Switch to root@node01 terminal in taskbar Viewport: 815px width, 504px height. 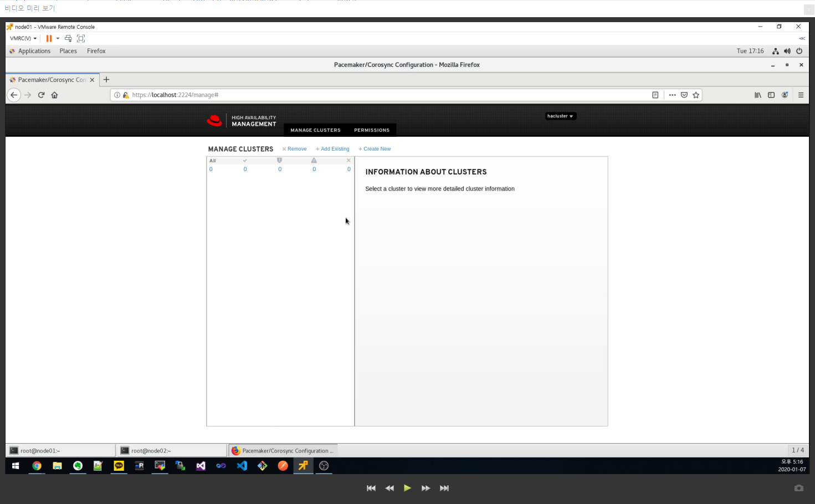point(61,451)
